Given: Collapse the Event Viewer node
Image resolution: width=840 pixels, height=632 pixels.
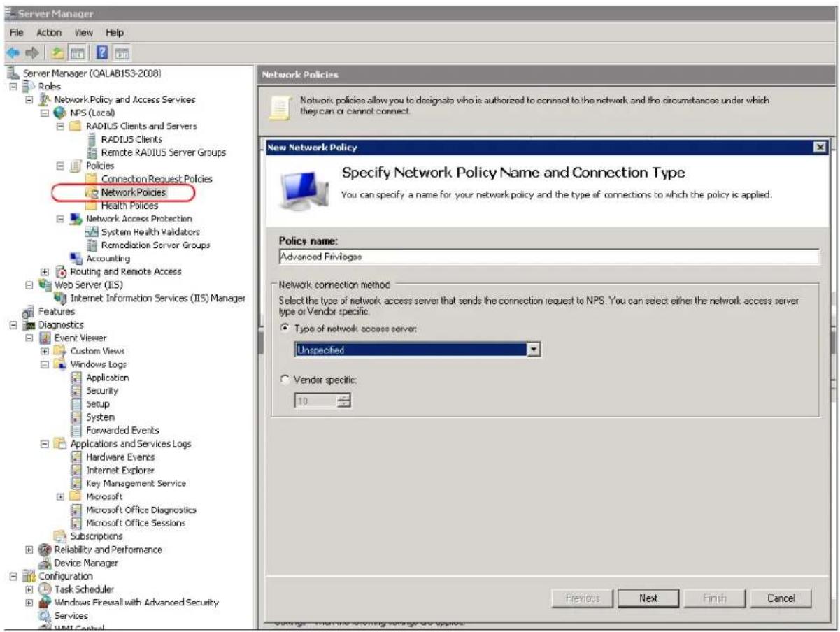Looking at the screenshot, I should (x=29, y=338).
